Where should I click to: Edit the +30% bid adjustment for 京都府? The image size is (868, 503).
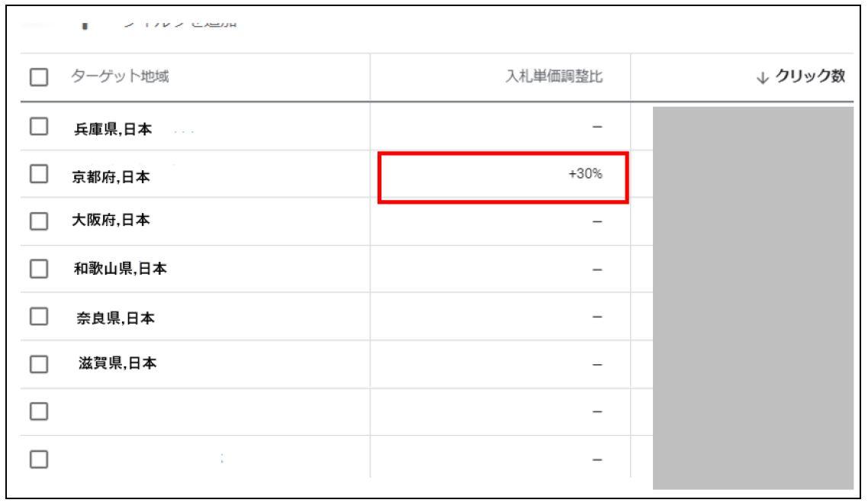click(587, 174)
